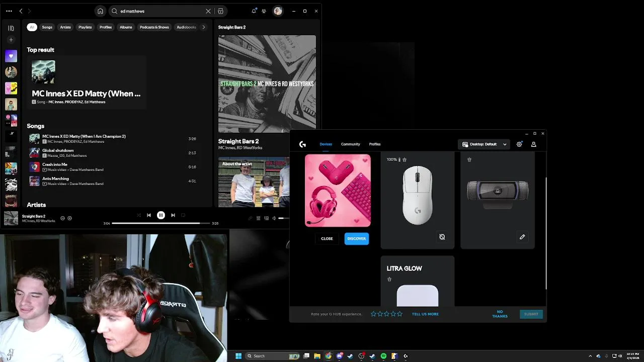Open the Windows Start menu
This screenshot has height=362, width=644.
238,356
